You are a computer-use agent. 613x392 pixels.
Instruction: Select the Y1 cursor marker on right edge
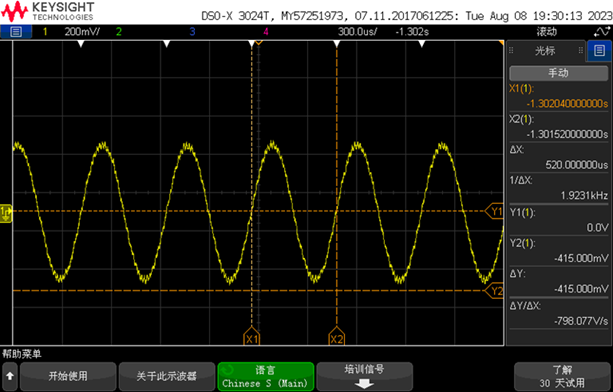(494, 211)
